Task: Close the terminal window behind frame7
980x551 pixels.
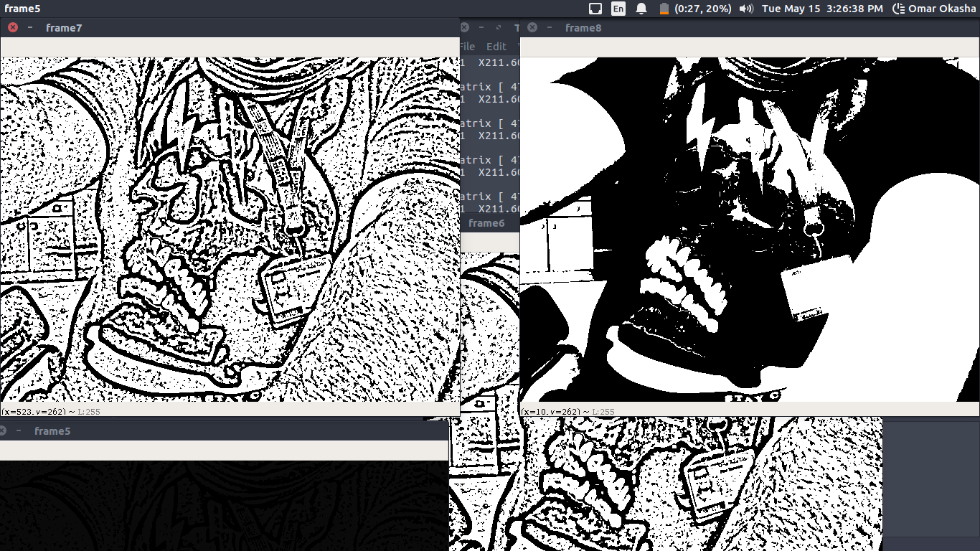Action: pos(465,27)
